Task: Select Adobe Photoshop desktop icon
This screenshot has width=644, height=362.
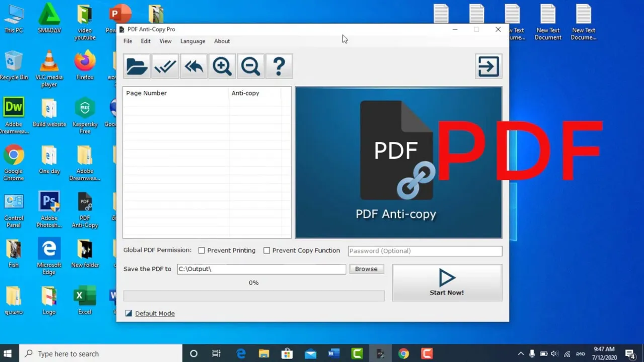Action: 49,210
